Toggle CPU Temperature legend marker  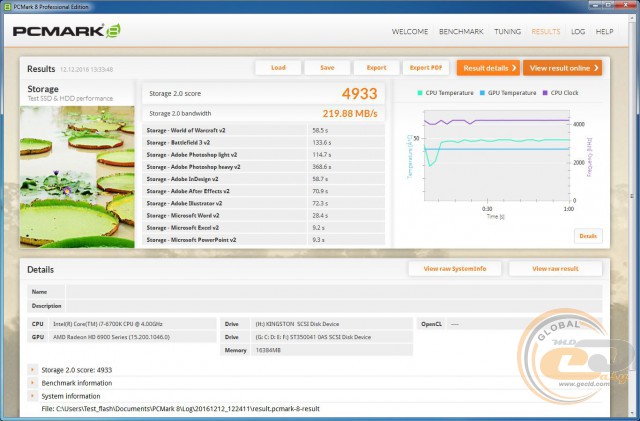click(421, 92)
